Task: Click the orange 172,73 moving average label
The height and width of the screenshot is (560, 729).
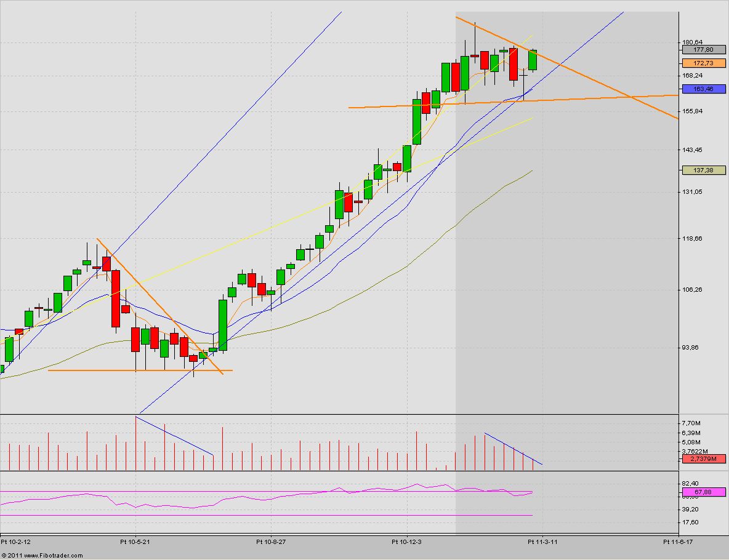Action: [x=703, y=63]
